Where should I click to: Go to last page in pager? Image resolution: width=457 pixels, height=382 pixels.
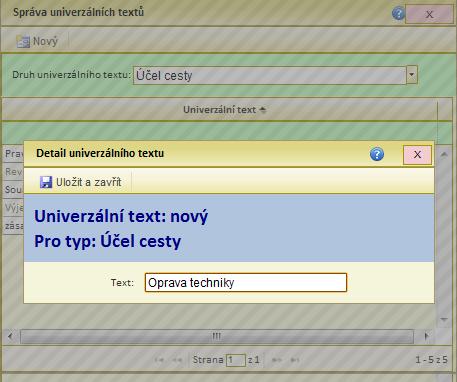(295, 360)
